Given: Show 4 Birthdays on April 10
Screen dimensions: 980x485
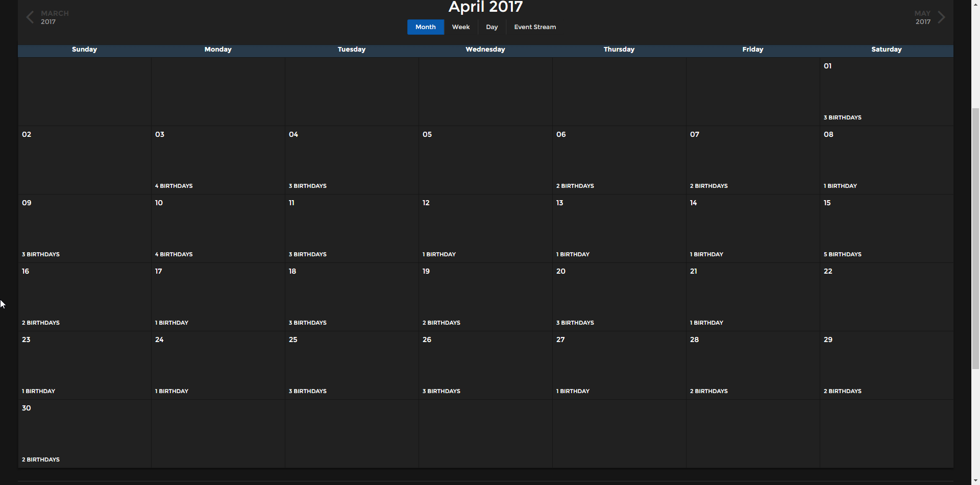Looking at the screenshot, I should (x=174, y=254).
